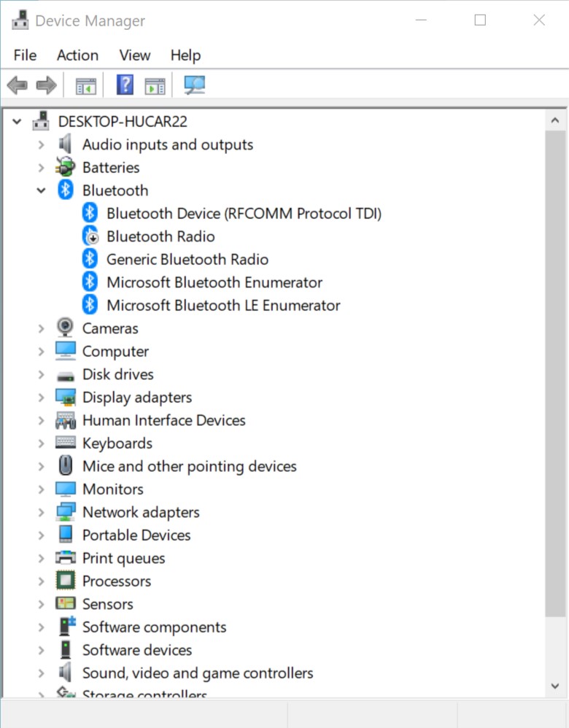Click the vertical scrollbar thumb

coord(555,373)
